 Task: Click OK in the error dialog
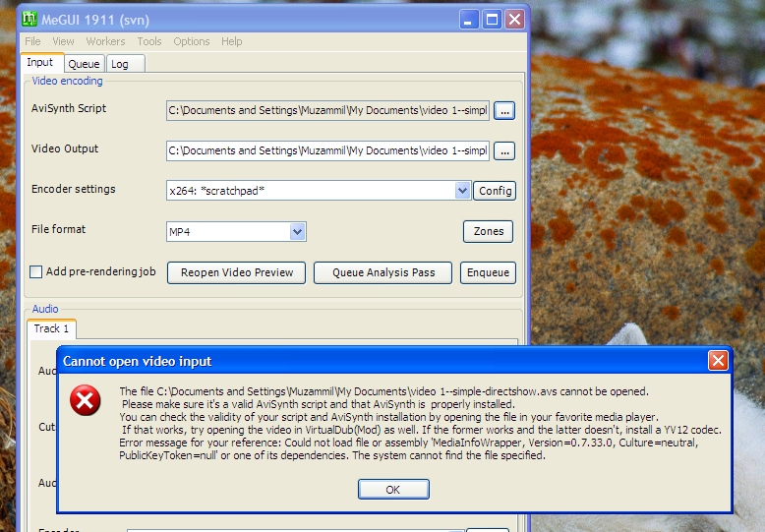coord(393,489)
